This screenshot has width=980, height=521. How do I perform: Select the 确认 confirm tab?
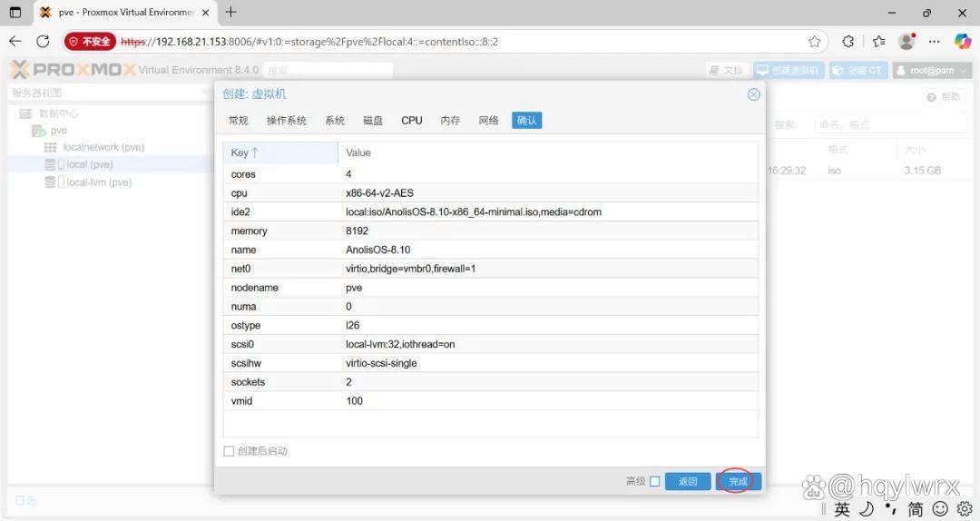click(527, 121)
